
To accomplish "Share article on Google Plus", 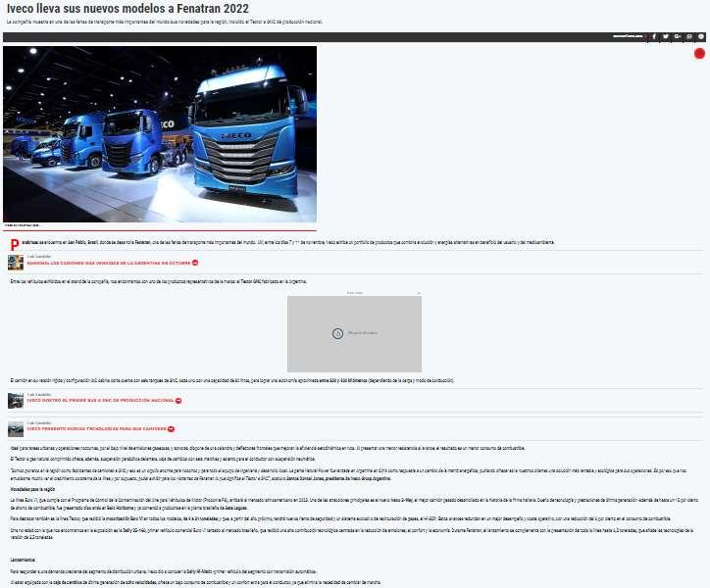I will point(678,36).
